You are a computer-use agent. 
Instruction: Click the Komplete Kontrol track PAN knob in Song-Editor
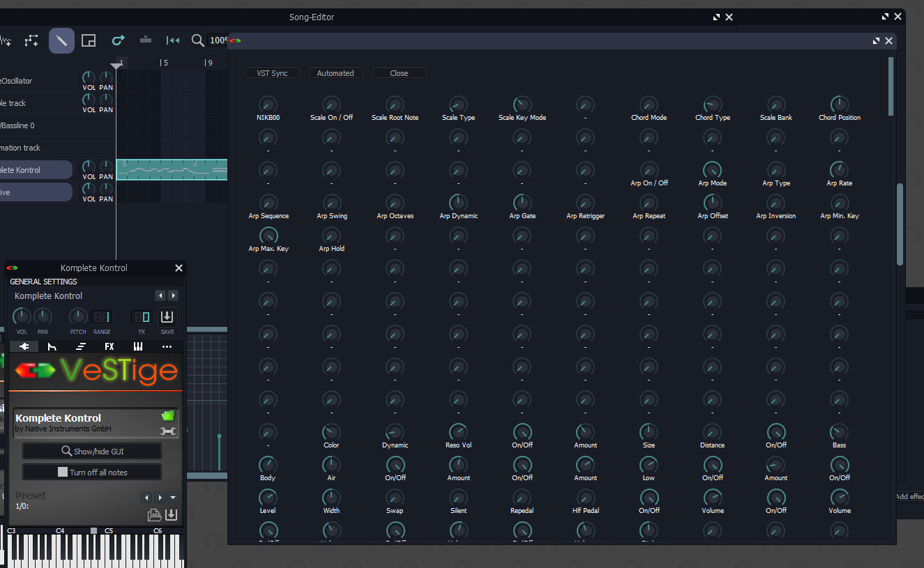click(106, 166)
